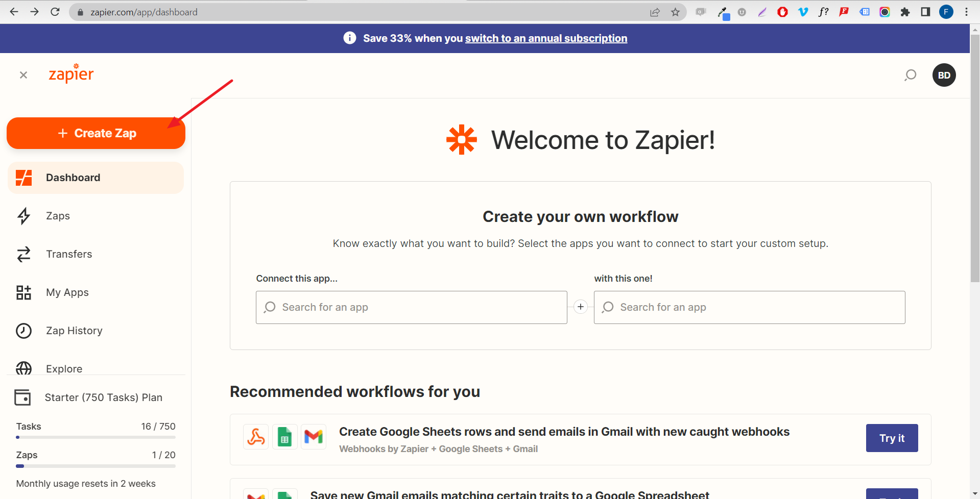Viewport: 980px width, 499px height.
Task: Click Try it for webhooks workflow
Action: click(x=892, y=438)
